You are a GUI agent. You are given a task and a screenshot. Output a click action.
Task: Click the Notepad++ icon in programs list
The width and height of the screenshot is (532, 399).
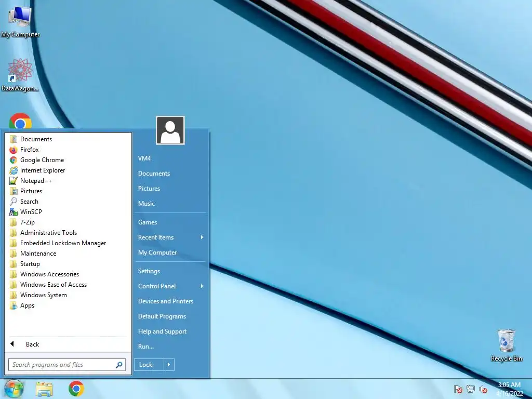point(13,181)
